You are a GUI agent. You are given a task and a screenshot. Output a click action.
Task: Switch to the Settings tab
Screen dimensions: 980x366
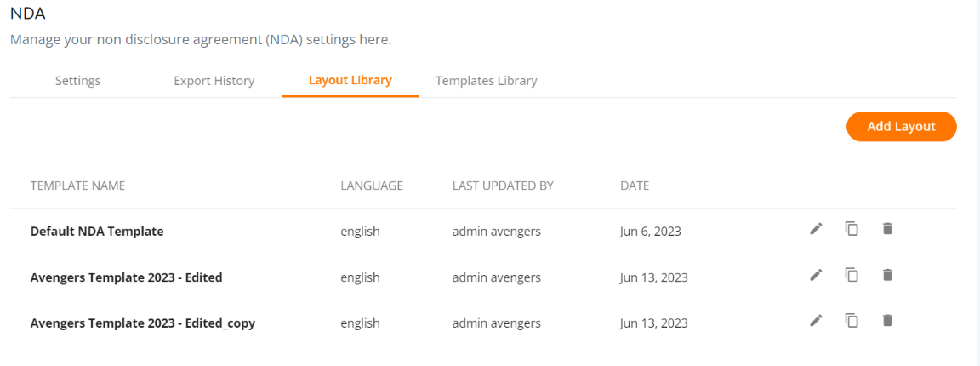(x=77, y=81)
